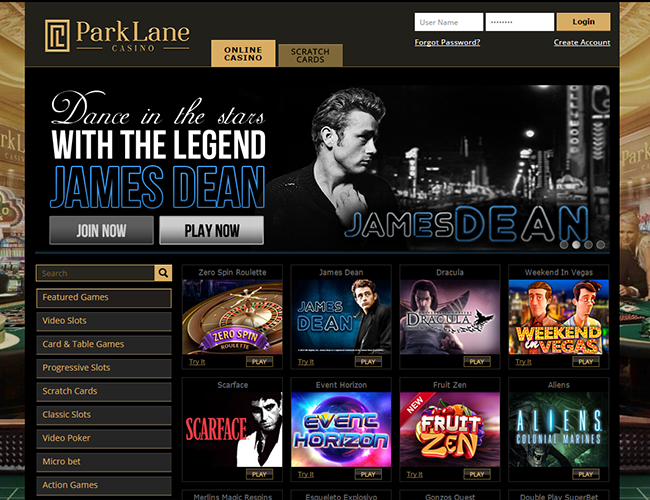Click Try It for Weekend In Vegas
The width and height of the screenshot is (650, 500).
tap(524, 362)
